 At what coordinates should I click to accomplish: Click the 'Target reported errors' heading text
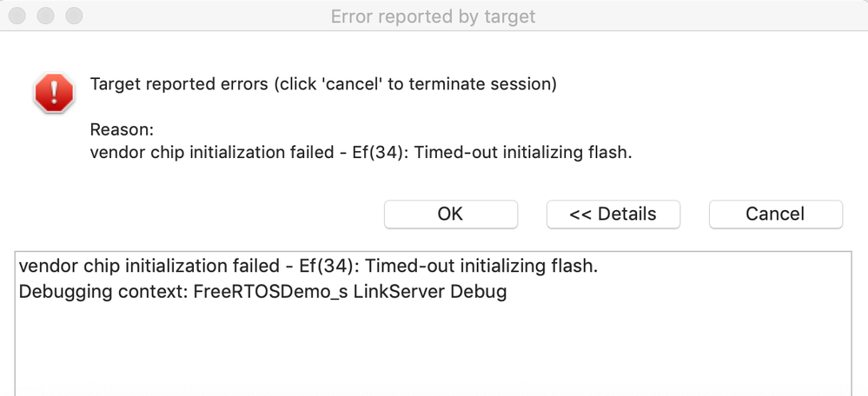point(323,85)
